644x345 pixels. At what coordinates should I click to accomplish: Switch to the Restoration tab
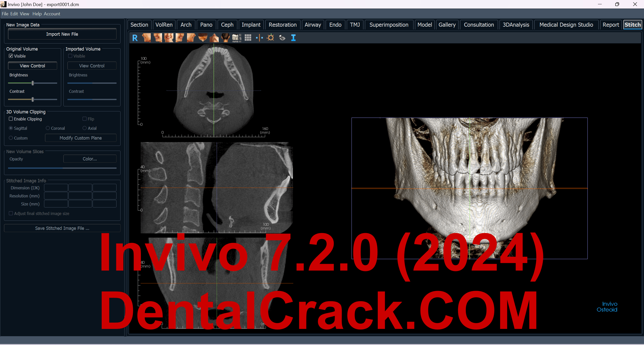(283, 25)
